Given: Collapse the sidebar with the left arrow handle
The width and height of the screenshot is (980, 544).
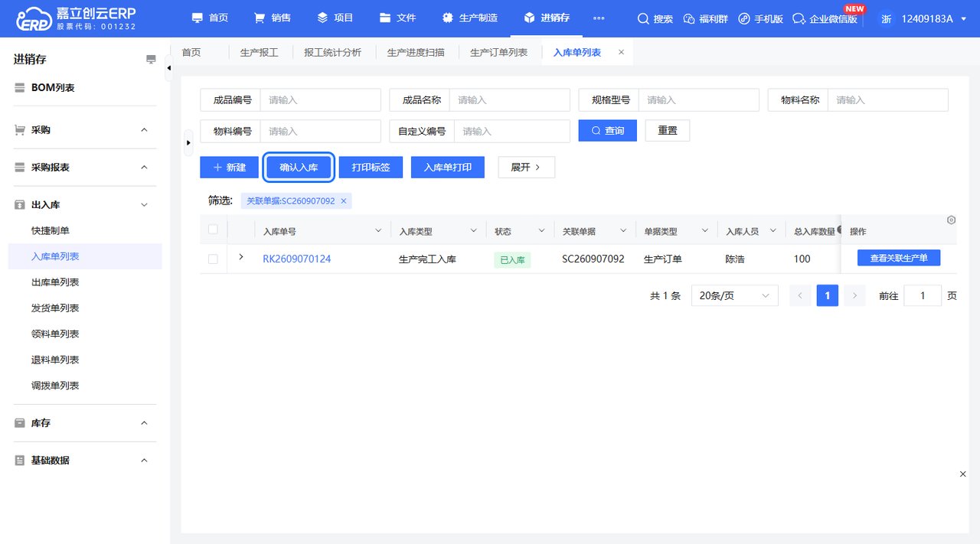Looking at the screenshot, I should coord(169,68).
